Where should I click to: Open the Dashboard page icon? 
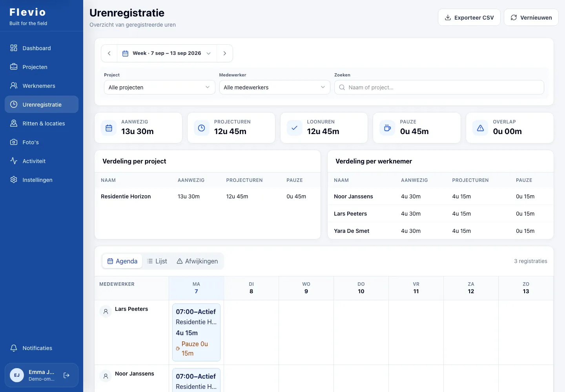(x=14, y=48)
